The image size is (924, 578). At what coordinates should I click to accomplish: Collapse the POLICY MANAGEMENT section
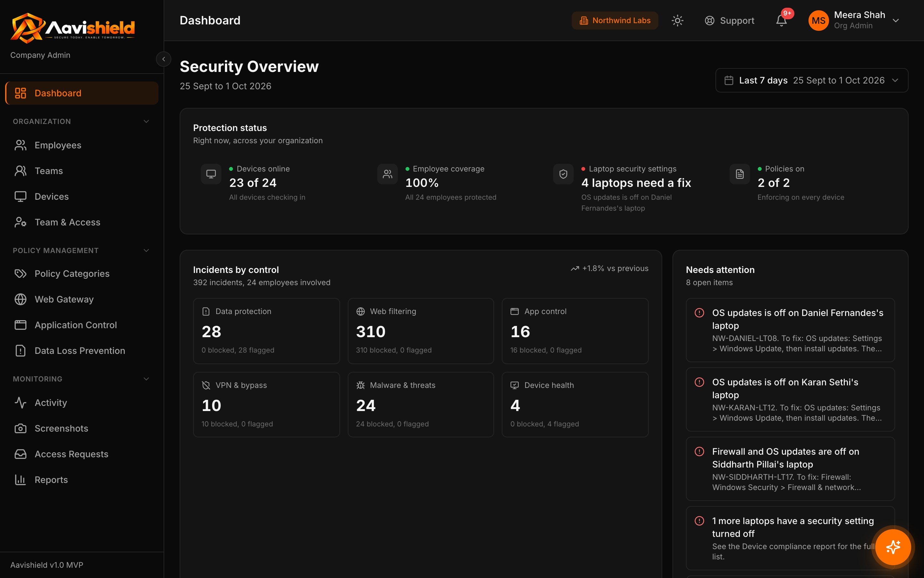tap(146, 251)
